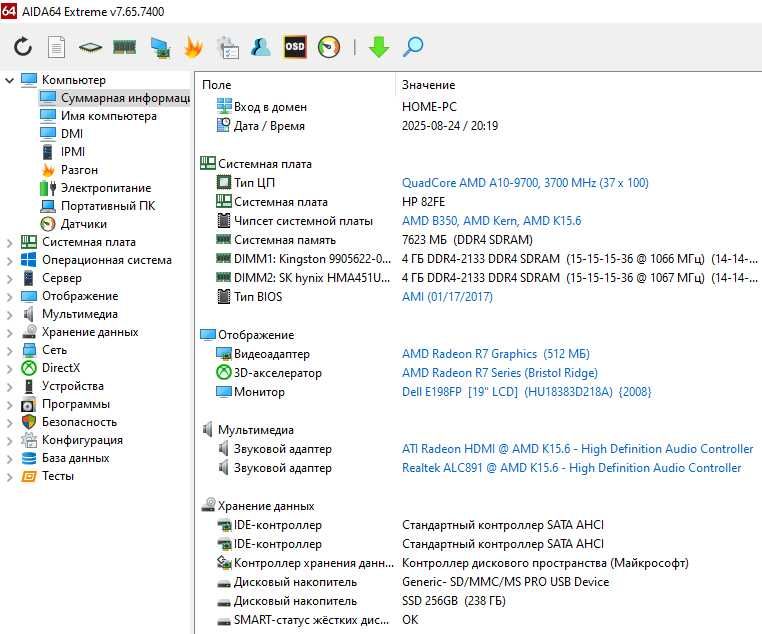
Task: Select Портативный ПК tree item
Action: click(98, 206)
